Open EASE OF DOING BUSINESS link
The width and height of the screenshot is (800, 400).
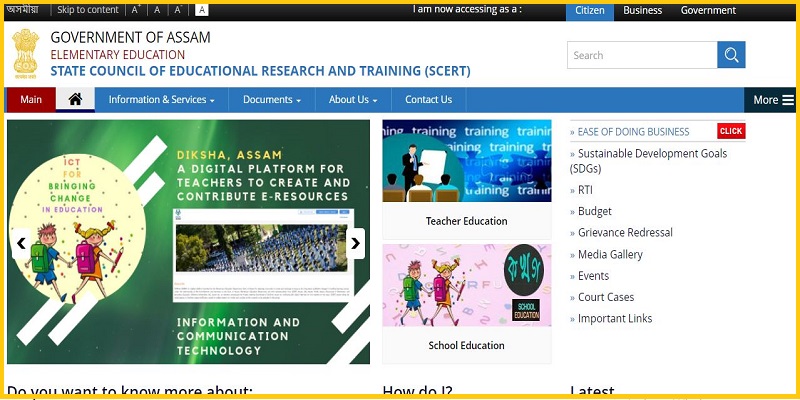pyautogui.click(x=633, y=132)
